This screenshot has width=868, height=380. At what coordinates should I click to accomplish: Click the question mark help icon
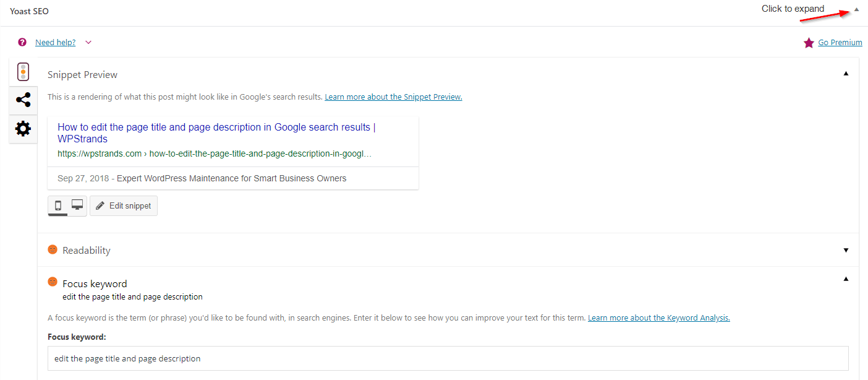pos(22,42)
